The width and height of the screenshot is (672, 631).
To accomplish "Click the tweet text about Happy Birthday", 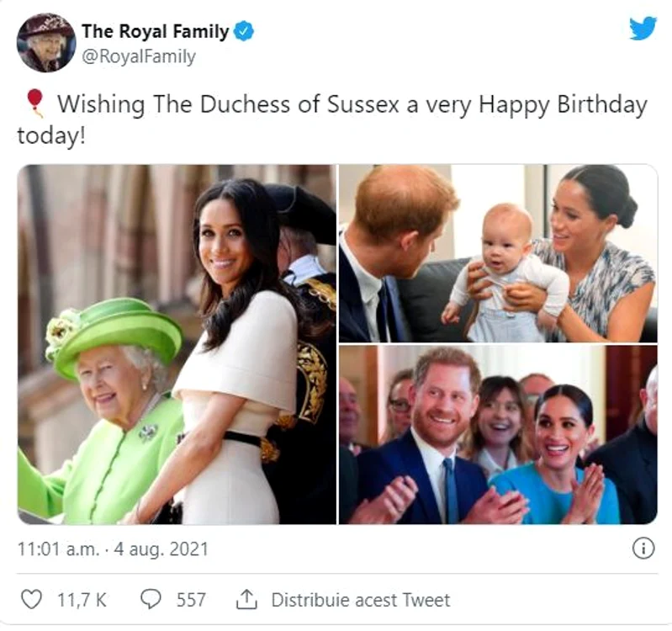I will click(332, 120).
